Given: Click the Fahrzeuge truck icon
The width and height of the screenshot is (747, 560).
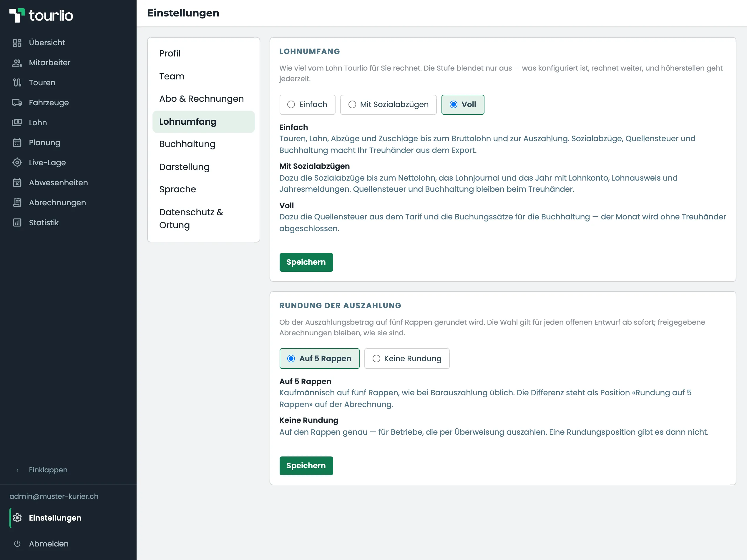Looking at the screenshot, I should coord(17,103).
